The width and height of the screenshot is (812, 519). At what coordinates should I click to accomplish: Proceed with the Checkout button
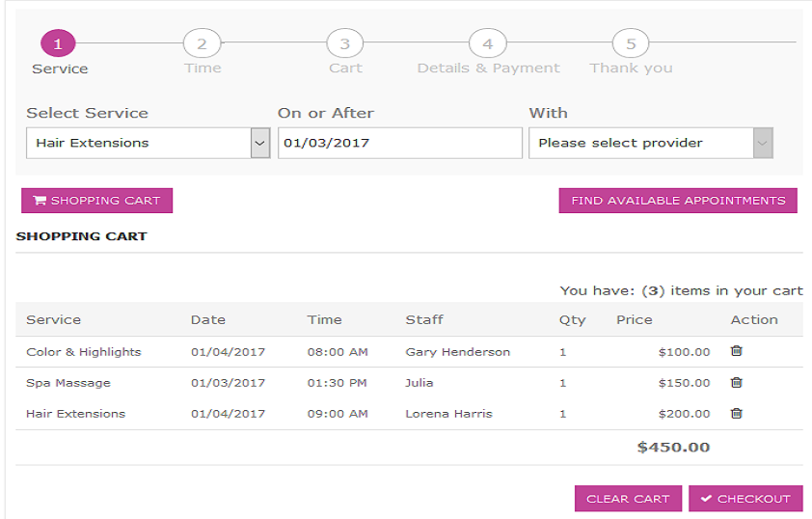745,499
